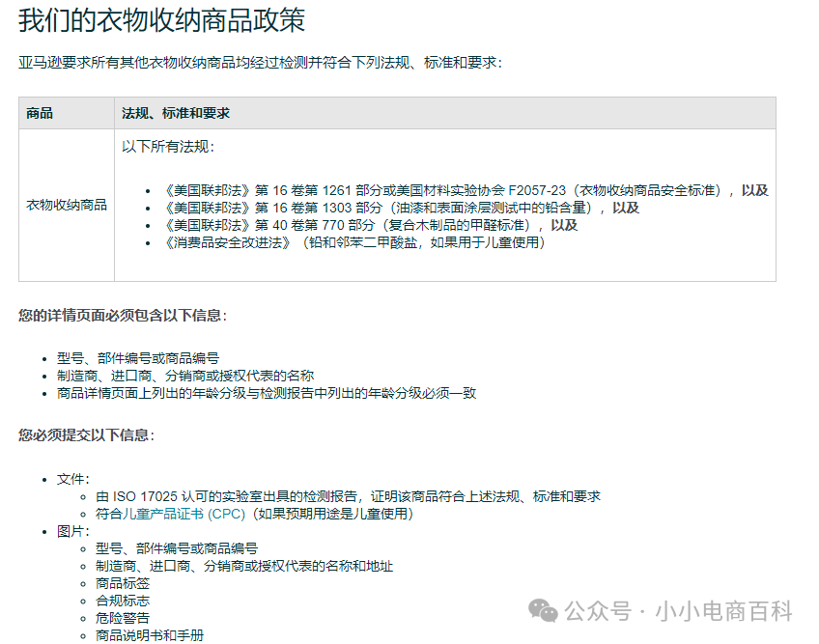Click the intro sentence starting 亚马逊要求所有
The width and height of the screenshot is (819, 644).
(x=260, y=63)
